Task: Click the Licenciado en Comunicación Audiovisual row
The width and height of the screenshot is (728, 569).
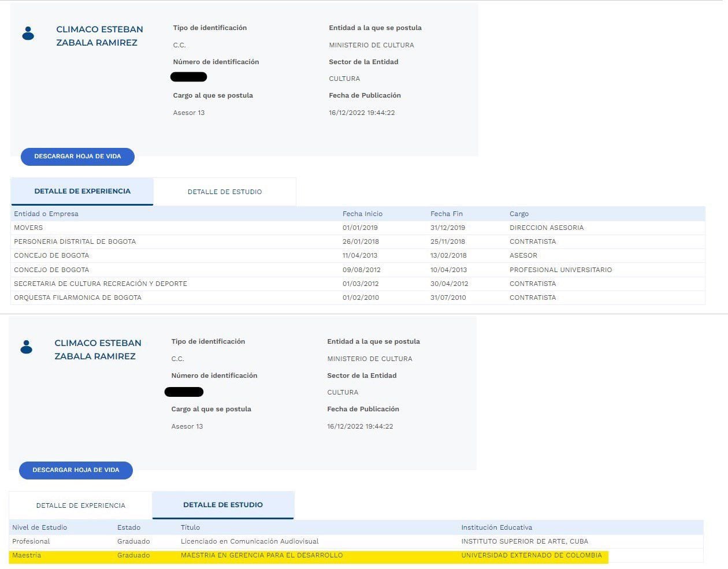Action: point(250,541)
